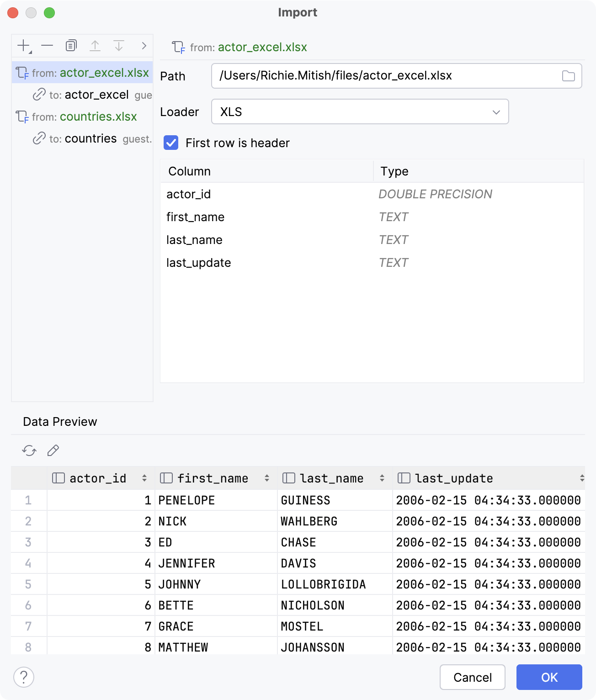The image size is (596, 700).
Task: Expand the toolbar overflow chevron
Action: click(144, 45)
